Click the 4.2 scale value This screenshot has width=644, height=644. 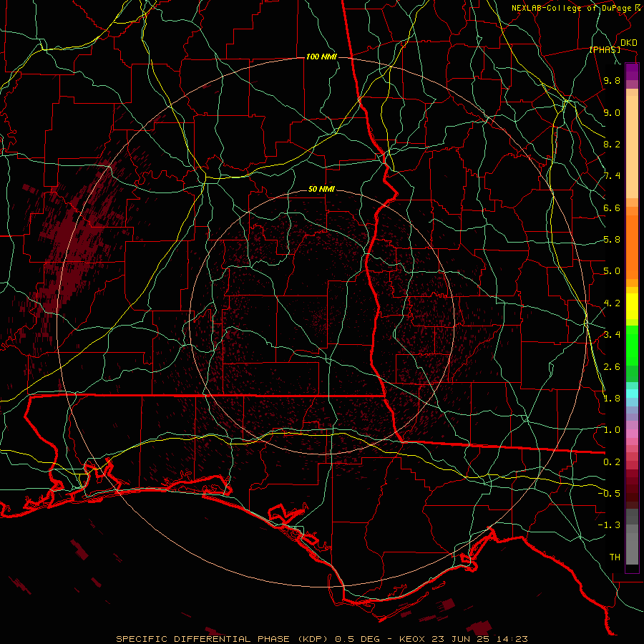tap(612, 303)
